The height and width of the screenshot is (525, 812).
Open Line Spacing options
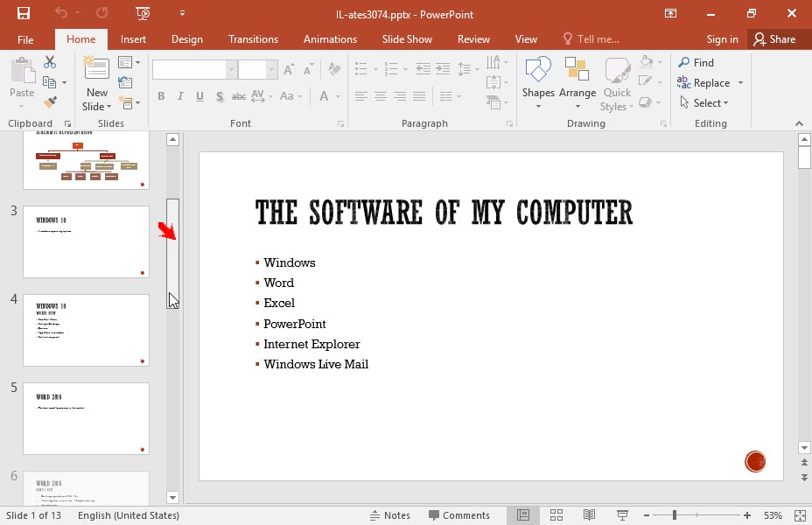click(x=468, y=68)
